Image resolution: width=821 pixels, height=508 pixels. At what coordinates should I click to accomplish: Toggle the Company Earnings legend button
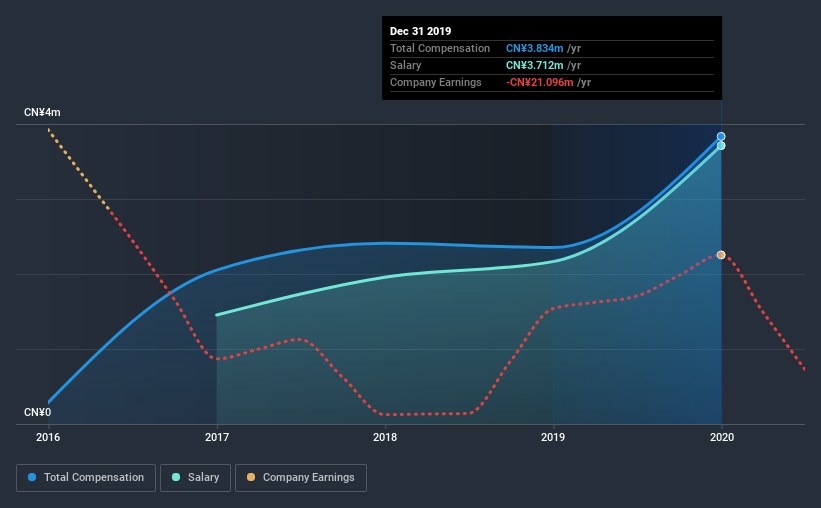301,478
